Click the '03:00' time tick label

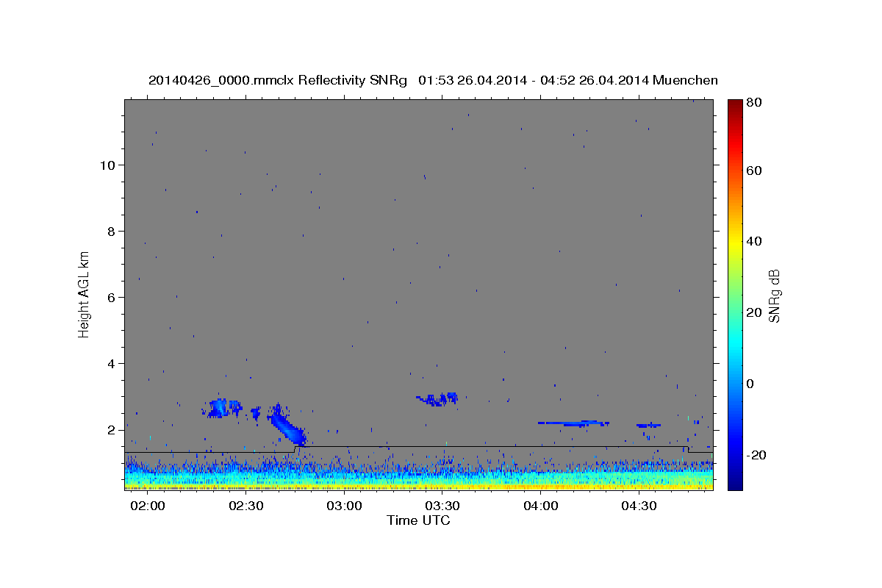tap(344, 506)
